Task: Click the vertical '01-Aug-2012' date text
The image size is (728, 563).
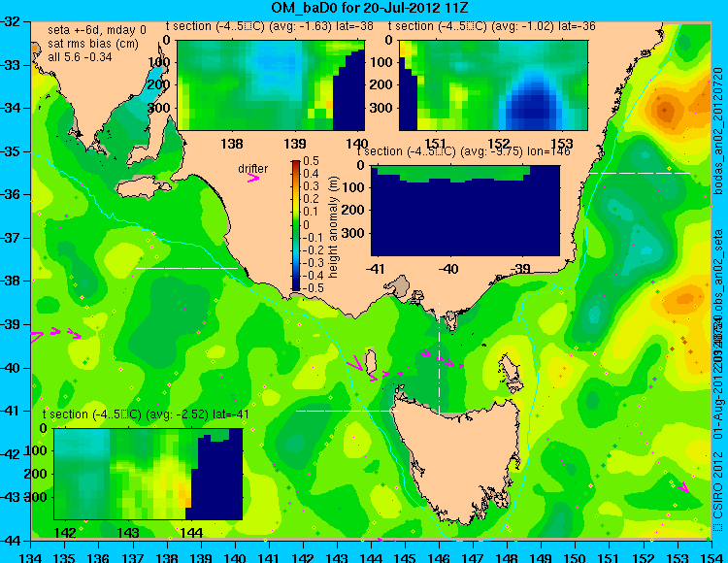Action: point(718,406)
